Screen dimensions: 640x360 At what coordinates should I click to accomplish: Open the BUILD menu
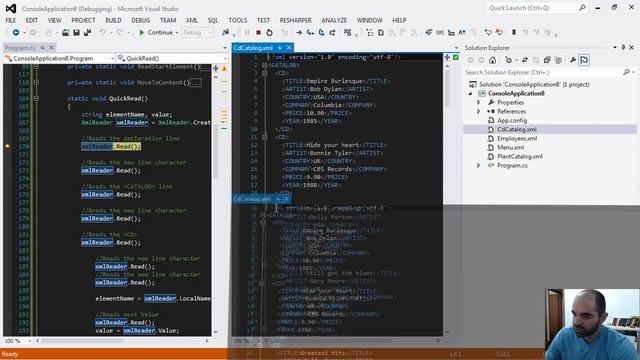(113, 20)
